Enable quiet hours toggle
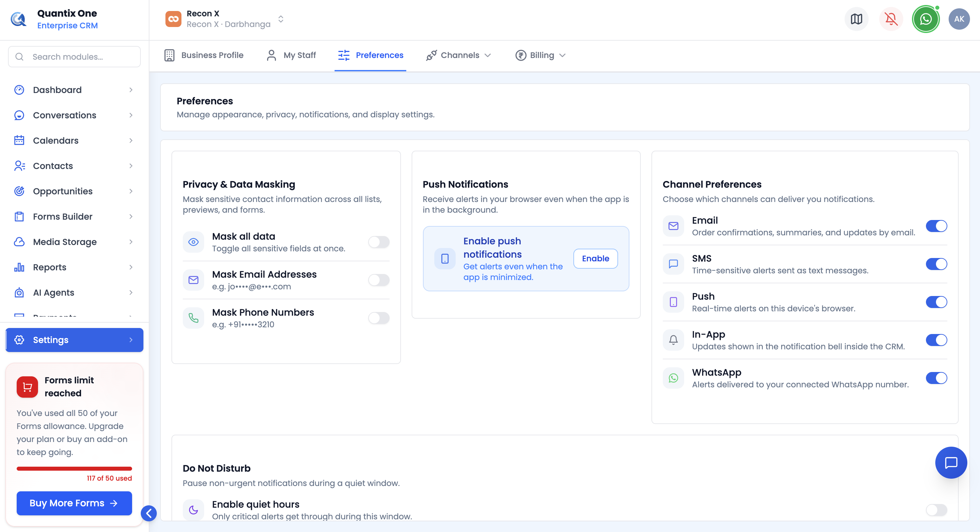The image size is (980, 532). click(936, 510)
